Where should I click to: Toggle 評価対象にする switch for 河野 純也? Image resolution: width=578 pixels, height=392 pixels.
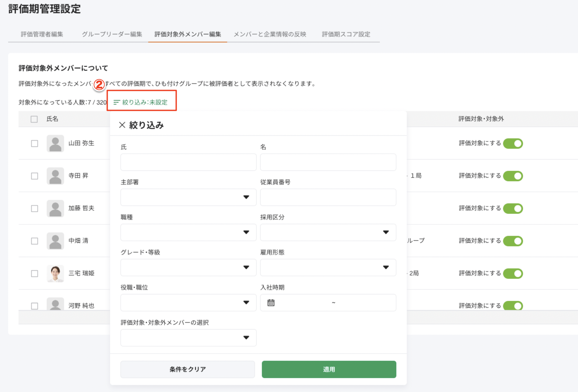(x=513, y=306)
